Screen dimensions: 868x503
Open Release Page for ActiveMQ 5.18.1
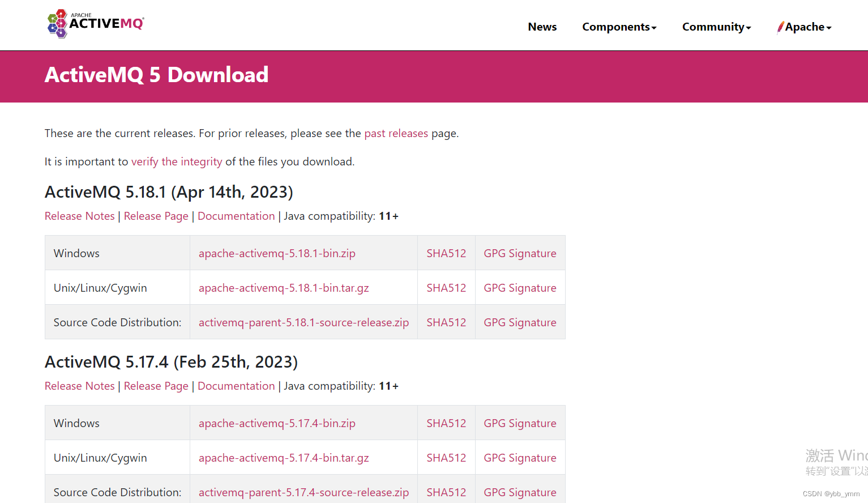(156, 216)
